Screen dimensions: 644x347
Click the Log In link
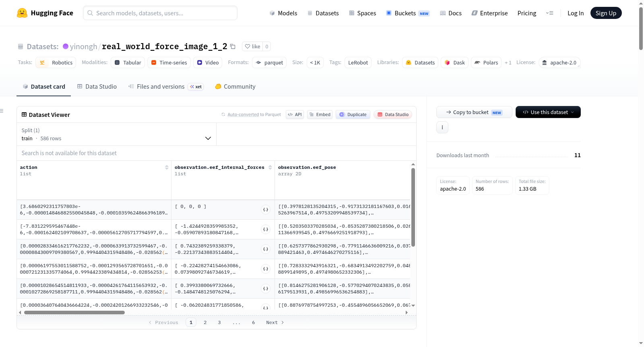click(x=576, y=13)
